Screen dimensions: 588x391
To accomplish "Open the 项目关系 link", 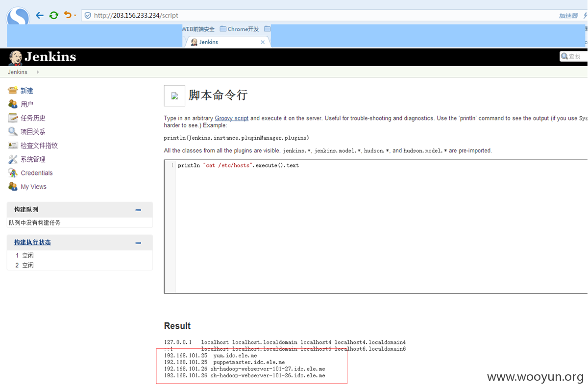I will (33, 132).
